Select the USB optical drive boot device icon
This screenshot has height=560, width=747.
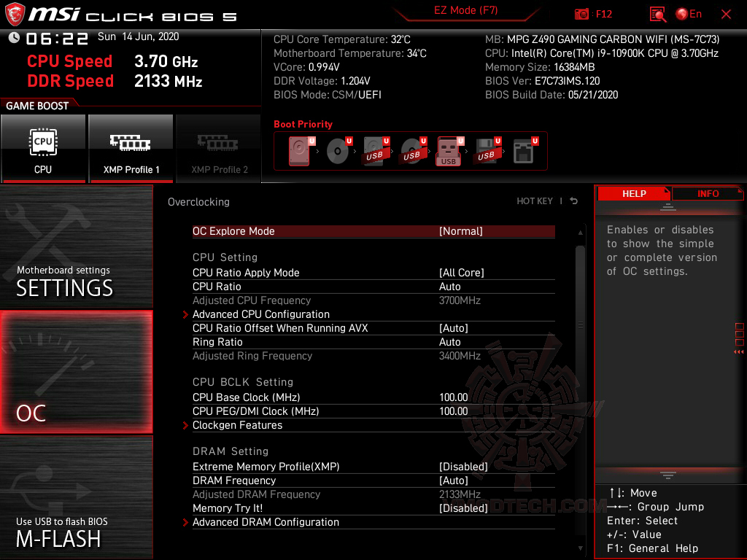click(x=414, y=151)
